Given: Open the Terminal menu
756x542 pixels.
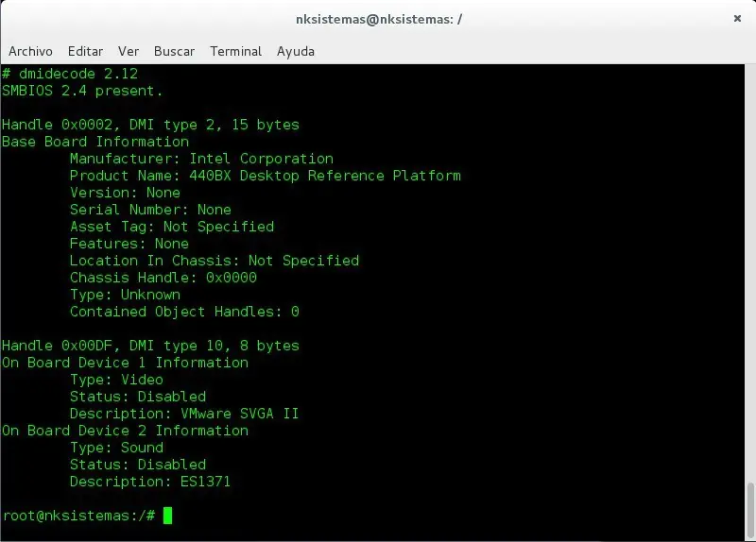Looking at the screenshot, I should (235, 51).
